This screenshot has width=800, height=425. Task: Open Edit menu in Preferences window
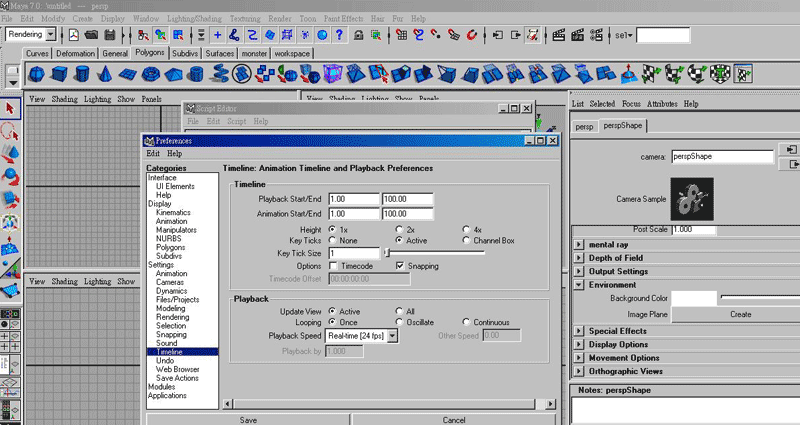[x=153, y=154]
